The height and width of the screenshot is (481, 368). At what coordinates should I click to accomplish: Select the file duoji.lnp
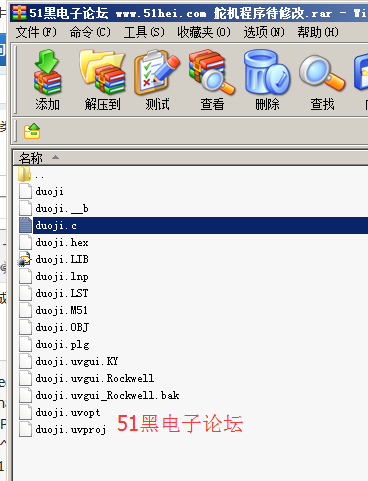click(62, 277)
